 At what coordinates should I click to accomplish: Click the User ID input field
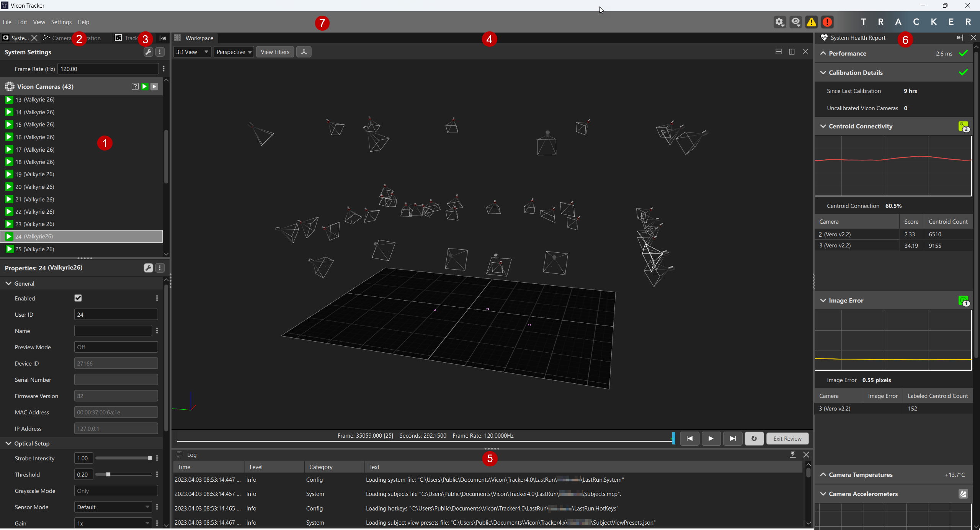click(x=116, y=315)
